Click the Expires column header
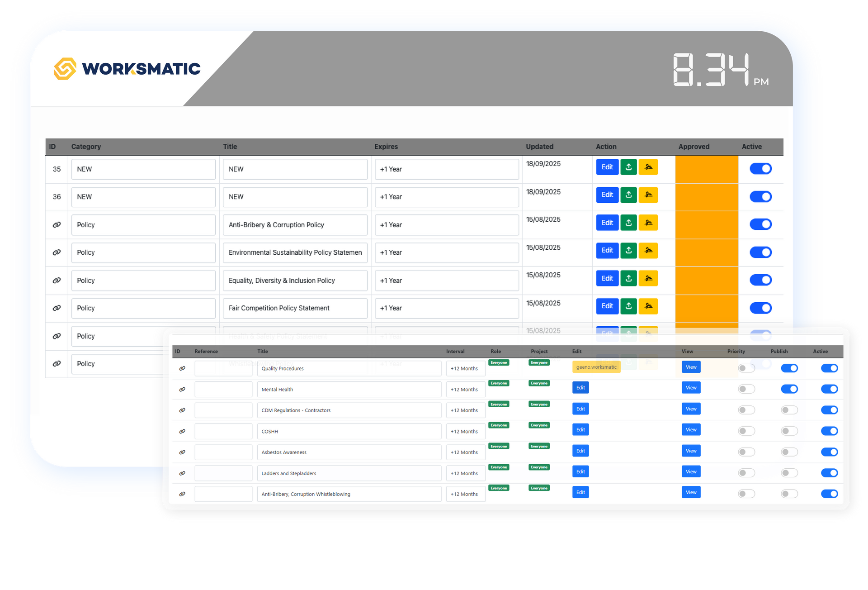 386,147
